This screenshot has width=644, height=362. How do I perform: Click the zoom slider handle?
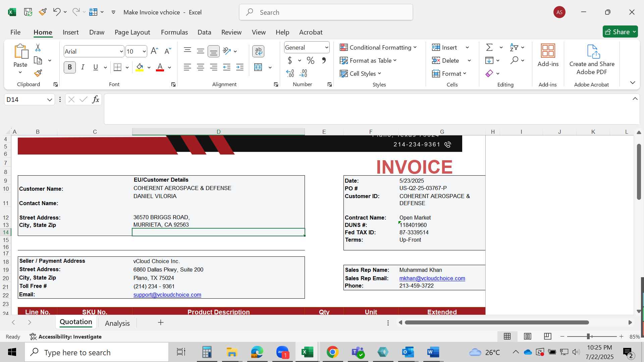pyautogui.click(x=588, y=336)
